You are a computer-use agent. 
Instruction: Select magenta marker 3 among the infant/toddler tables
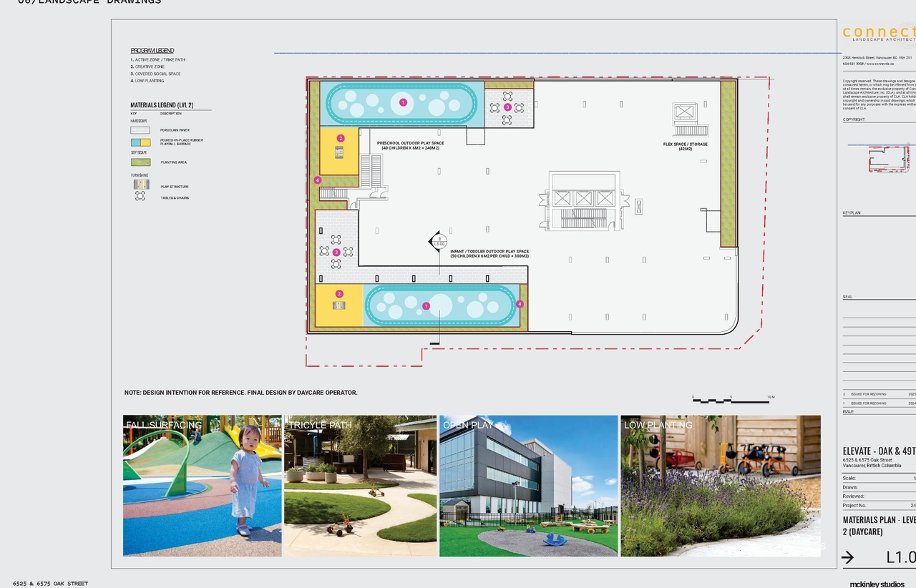coord(336,253)
